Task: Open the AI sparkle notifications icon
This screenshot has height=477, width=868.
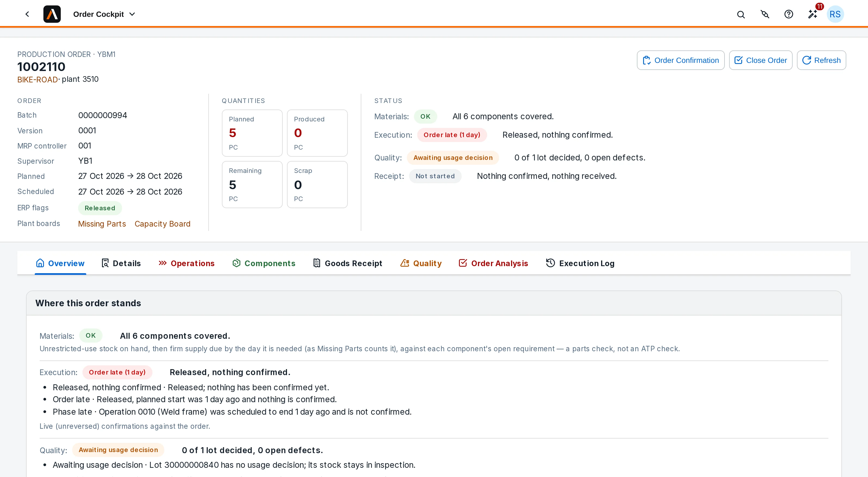Action: click(x=812, y=14)
